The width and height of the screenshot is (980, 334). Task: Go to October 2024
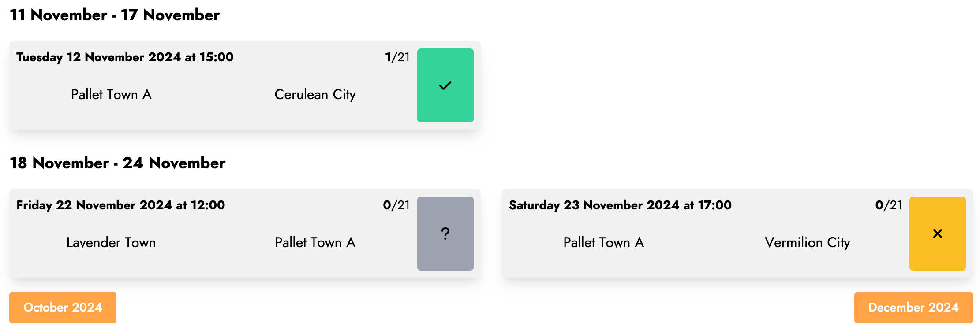point(63,308)
